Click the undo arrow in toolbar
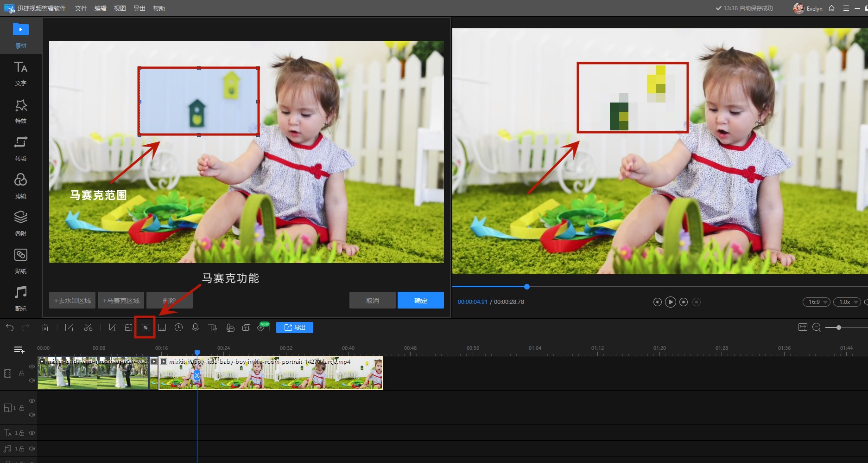 pyautogui.click(x=10, y=328)
